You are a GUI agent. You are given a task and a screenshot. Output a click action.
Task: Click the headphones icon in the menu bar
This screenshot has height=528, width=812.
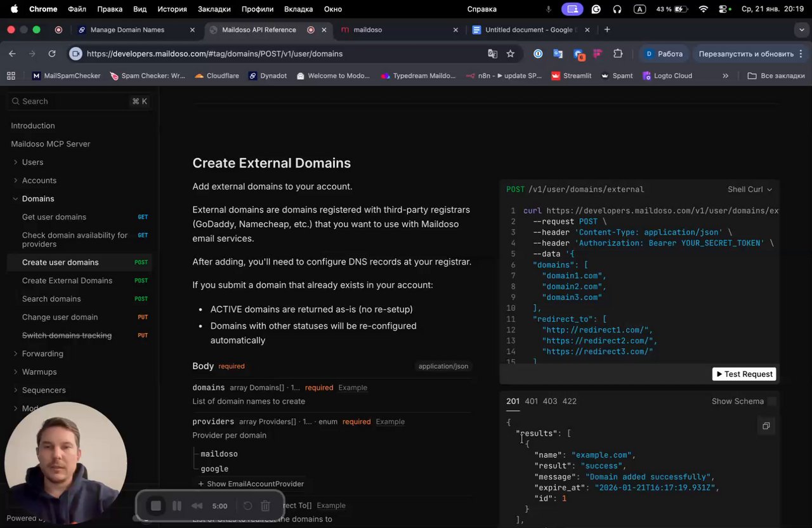(617, 9)
